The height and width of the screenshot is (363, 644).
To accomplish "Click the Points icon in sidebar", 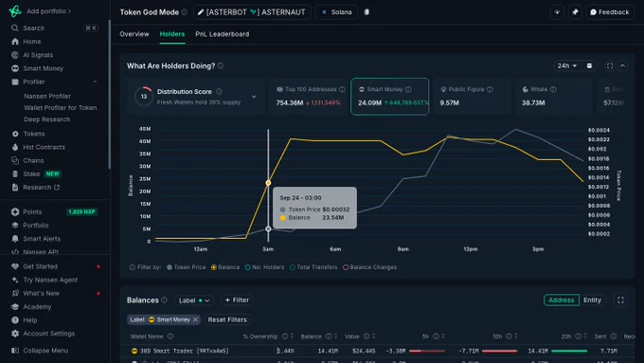I will click(x=15, y=211).
